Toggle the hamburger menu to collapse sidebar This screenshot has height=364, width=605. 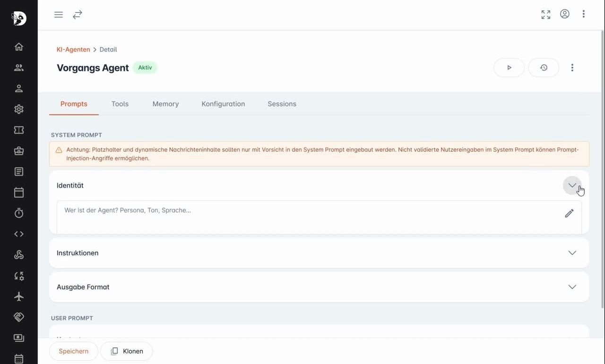click(59, 15)
